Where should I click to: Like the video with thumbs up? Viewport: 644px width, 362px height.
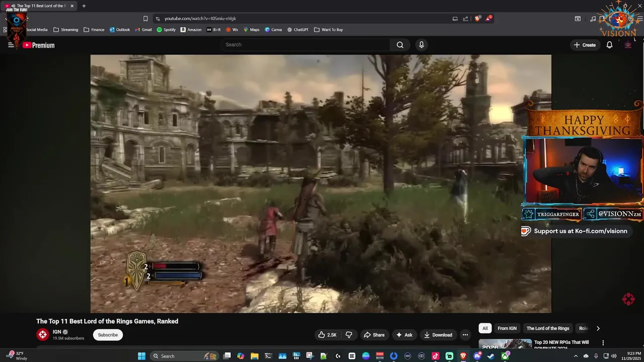click(327, 335)
